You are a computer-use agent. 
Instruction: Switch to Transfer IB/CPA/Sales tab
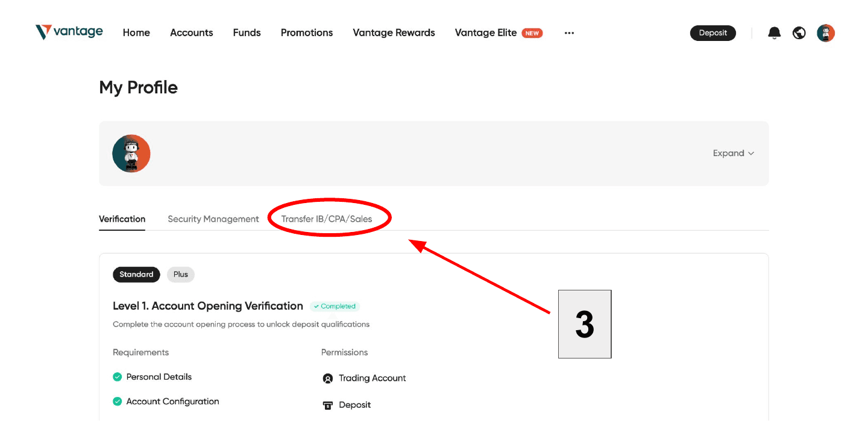tap(327, 219)
